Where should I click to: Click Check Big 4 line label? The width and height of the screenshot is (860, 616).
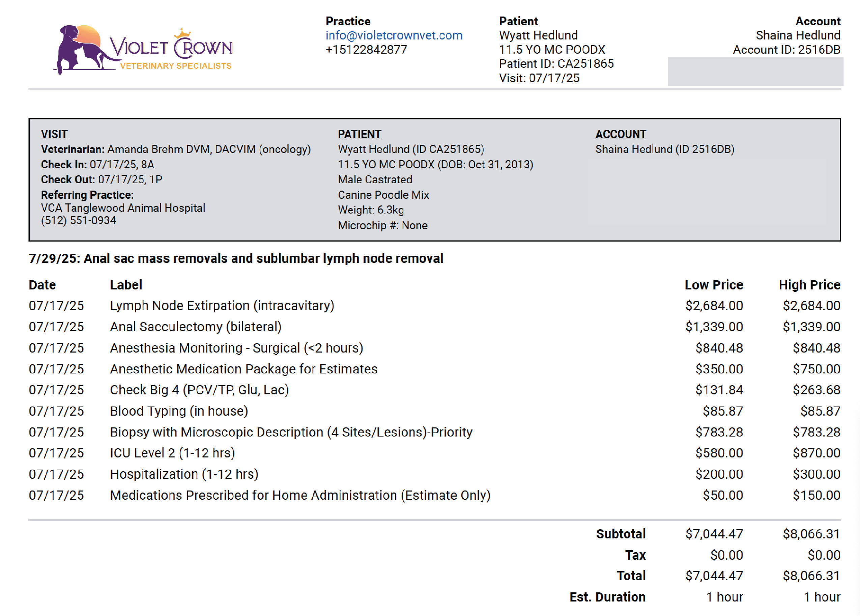199,390
